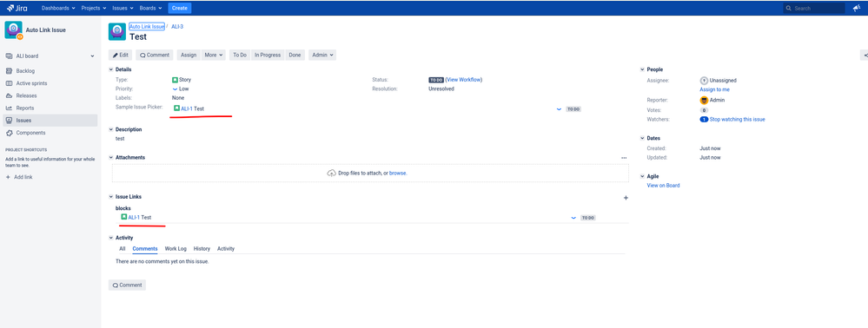
Task: Click the Auto Link Issue sidebar avatar
Action: (x=13, y=30)
